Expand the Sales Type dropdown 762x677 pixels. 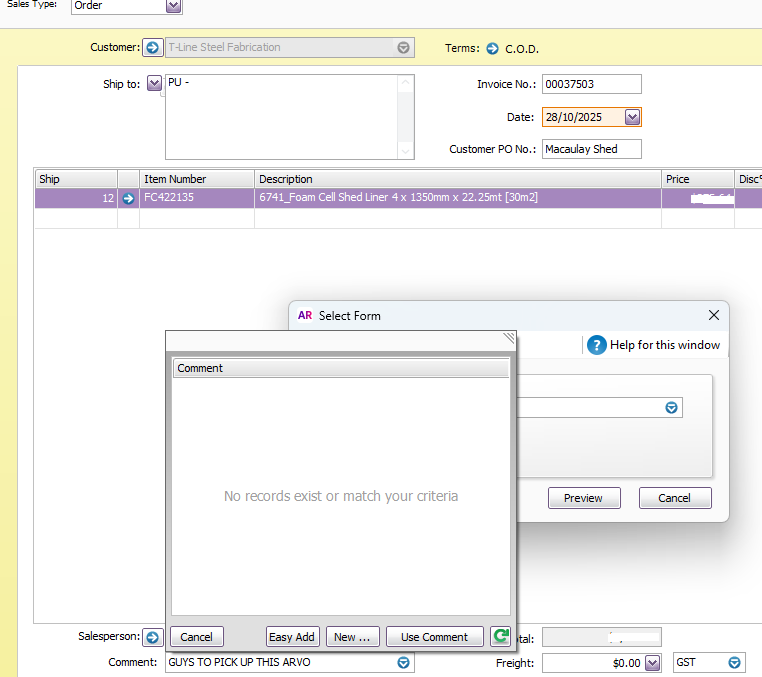[173, 6]
